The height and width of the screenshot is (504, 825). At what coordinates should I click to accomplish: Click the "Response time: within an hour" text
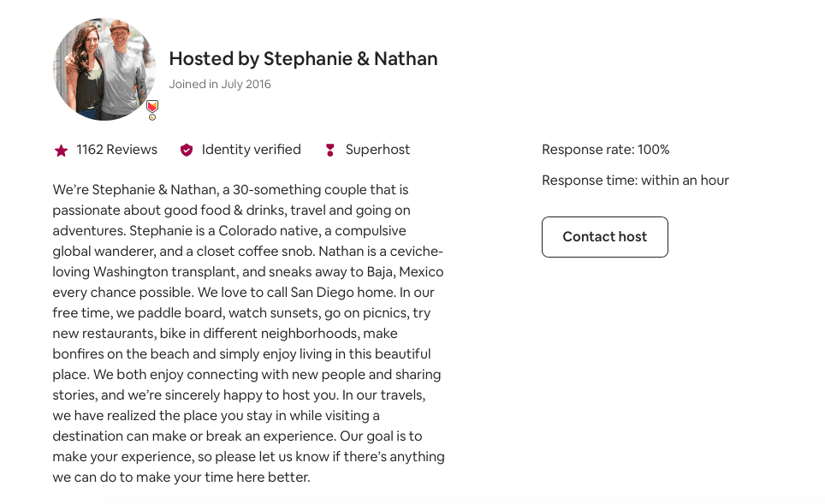pos(635,180)
